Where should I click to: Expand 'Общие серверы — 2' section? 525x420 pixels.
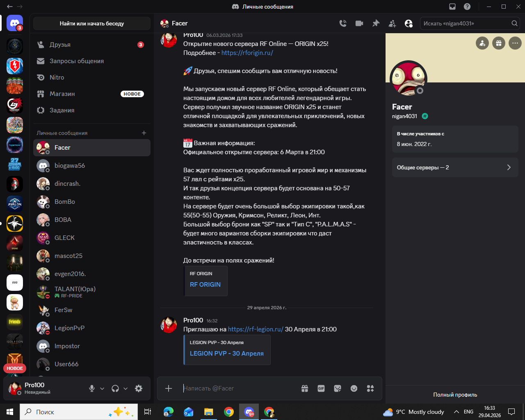pyautogui.click(x=455, y=167)
